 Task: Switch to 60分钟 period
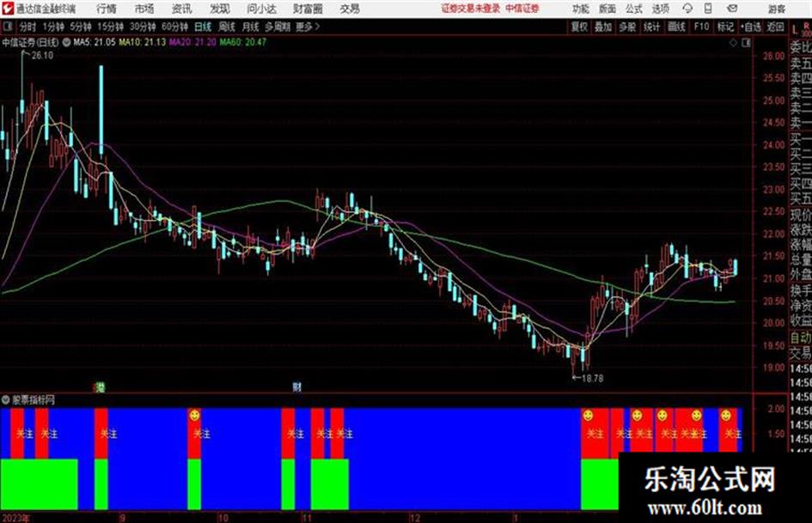pos(175,27)
